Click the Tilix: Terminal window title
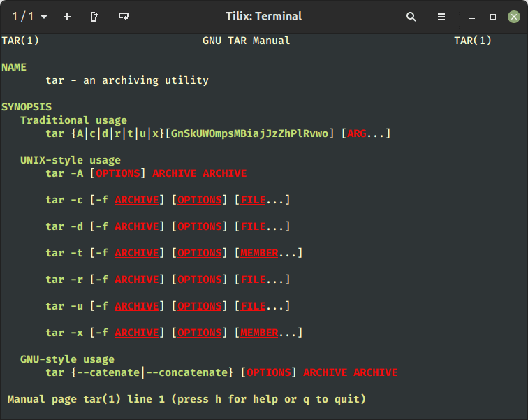The width and height of the screenshot is (528, 420). 263,16
